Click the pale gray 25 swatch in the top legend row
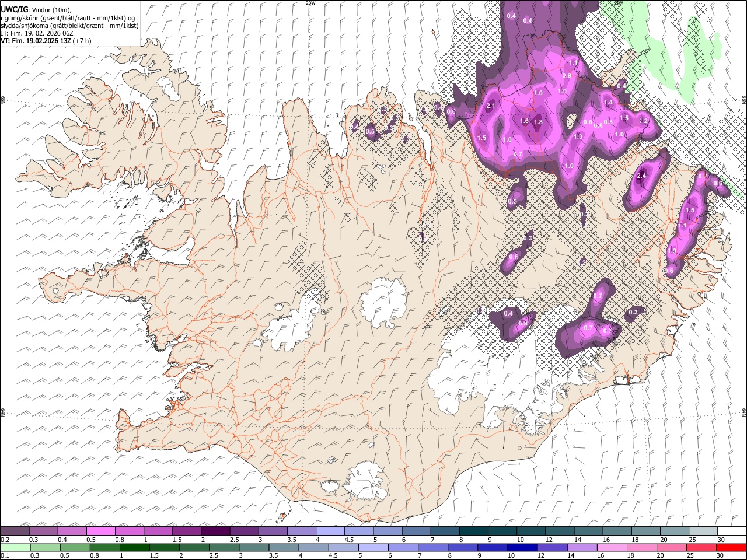 703,531
